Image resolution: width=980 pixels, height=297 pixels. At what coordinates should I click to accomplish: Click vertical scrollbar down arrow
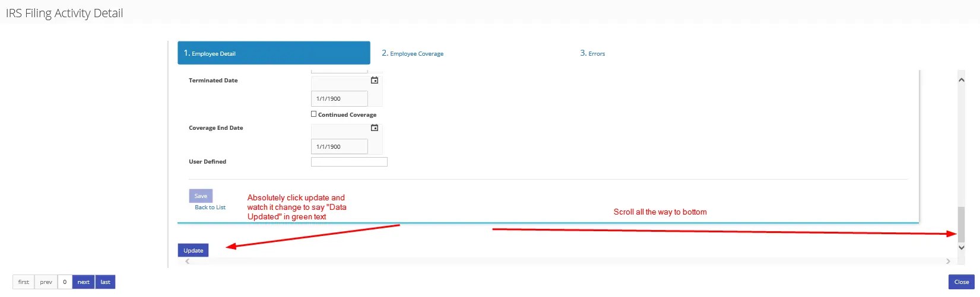962,248
